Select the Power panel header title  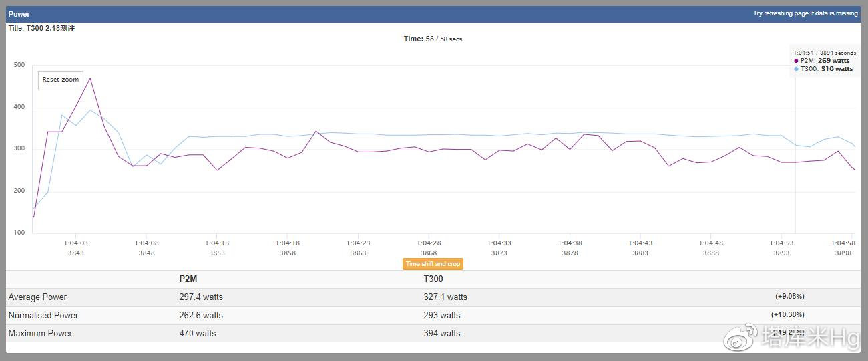pos(19,14)
